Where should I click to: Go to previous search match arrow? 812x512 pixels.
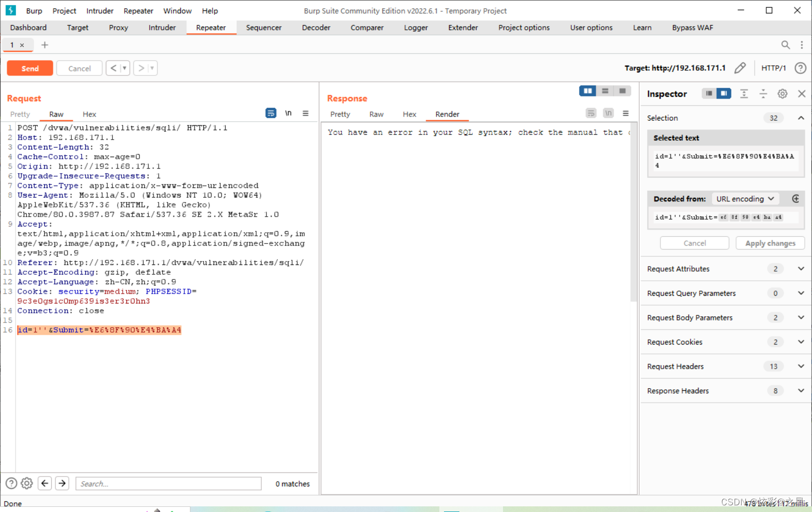(x=45, y=483)
